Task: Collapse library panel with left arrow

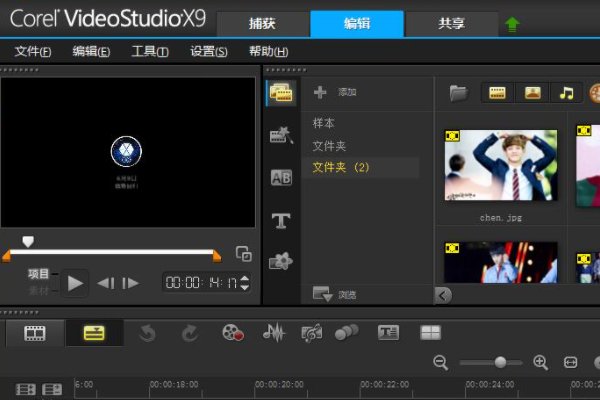Action: click(443, 295)
